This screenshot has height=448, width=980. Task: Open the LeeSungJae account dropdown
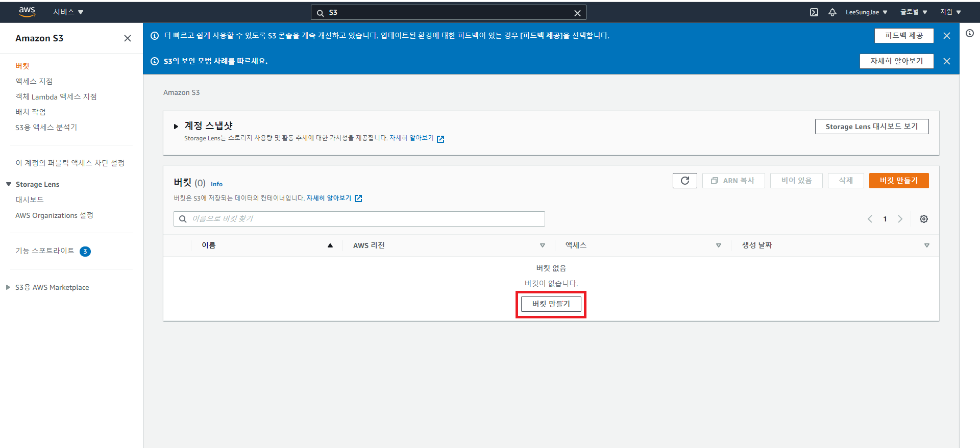pos(867,12)
